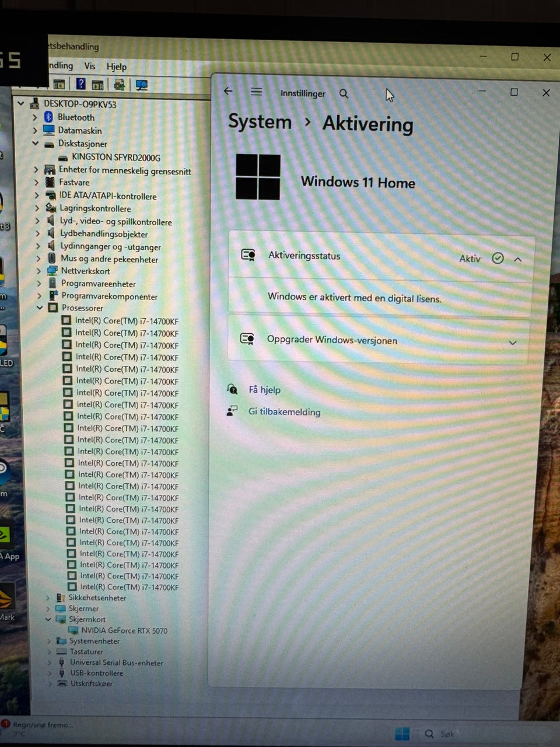Expand the Programvarekomponenter branch

(39, 296)
